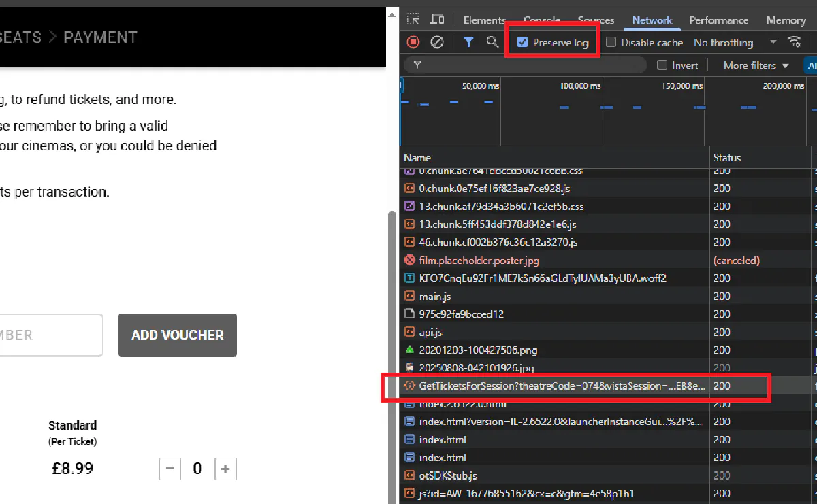The width and height of the screenshot is (817, 504).
Task: Select the inspect element tool
Action: tap(413, 19)
